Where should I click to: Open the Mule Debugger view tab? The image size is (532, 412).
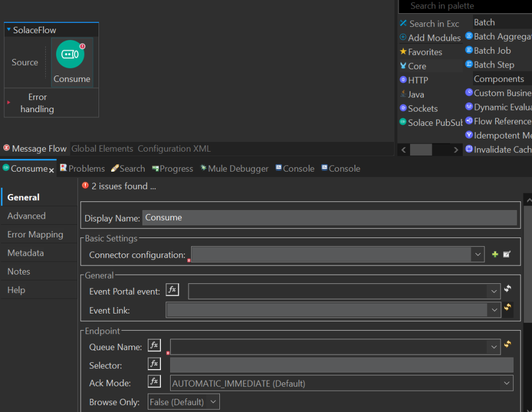click(x=234, y=169)
